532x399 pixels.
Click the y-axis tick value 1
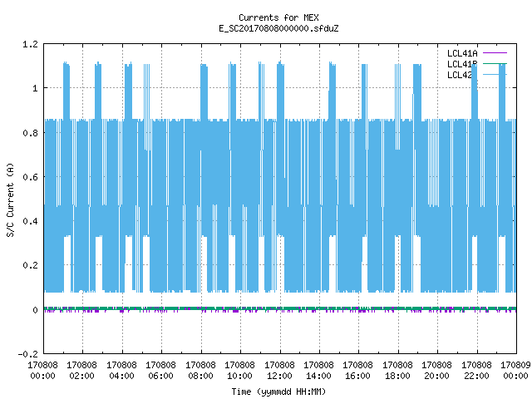(x=35, y=89)
